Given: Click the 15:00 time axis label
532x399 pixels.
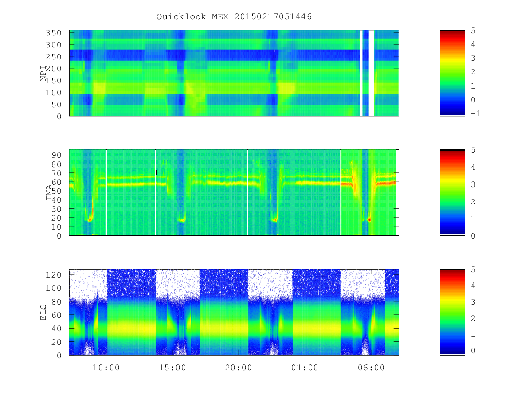Looking at the screenshot, I should coord(172,368).
